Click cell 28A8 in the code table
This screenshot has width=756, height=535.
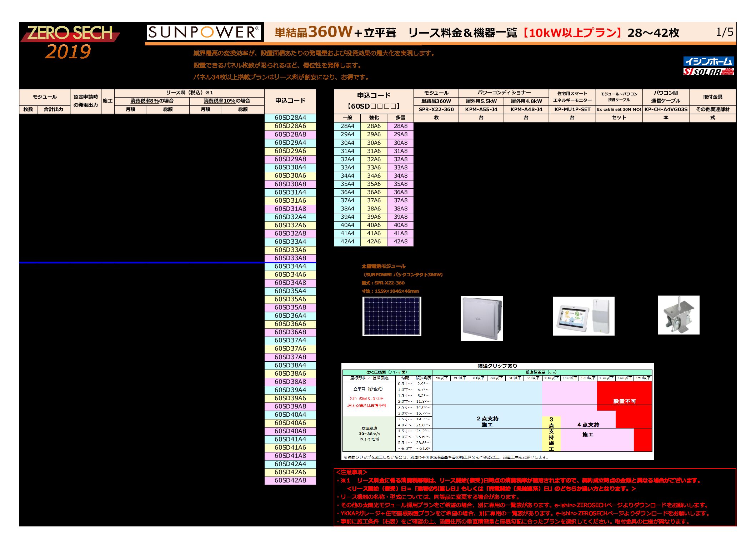pos(401,126)
